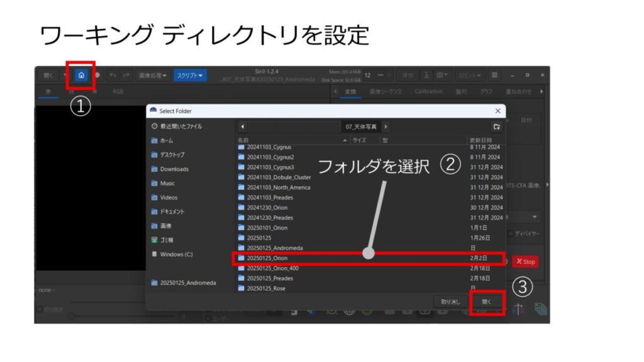This screenshot has width=644, height=362.
Task: Click 取り消し to cancel the dialog
Action: pos(450,302)
